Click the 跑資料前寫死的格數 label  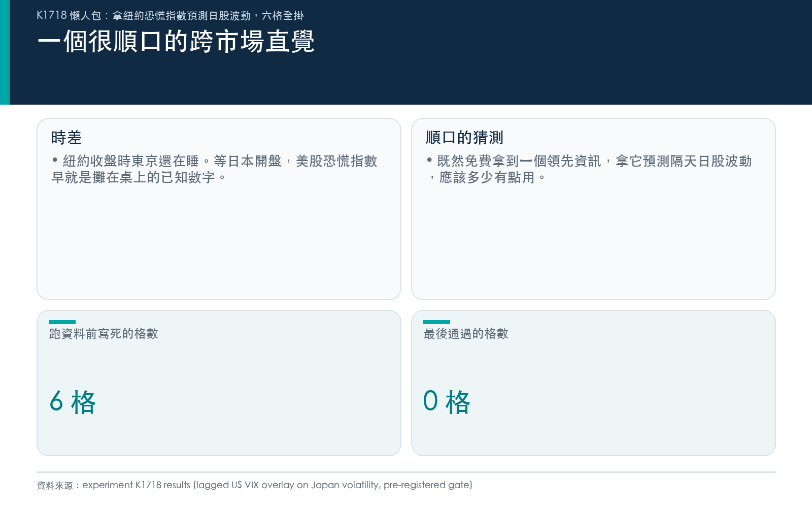[x=104, y=334]
